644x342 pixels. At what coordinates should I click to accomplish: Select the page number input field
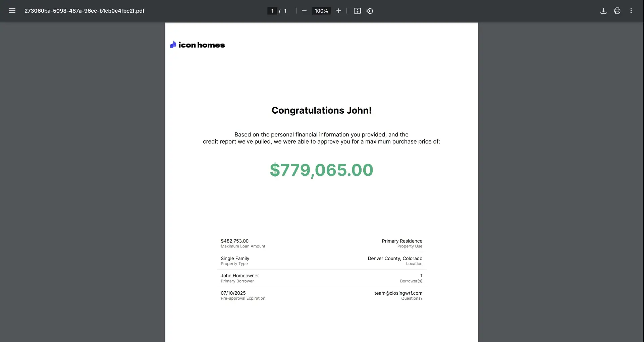272,11
